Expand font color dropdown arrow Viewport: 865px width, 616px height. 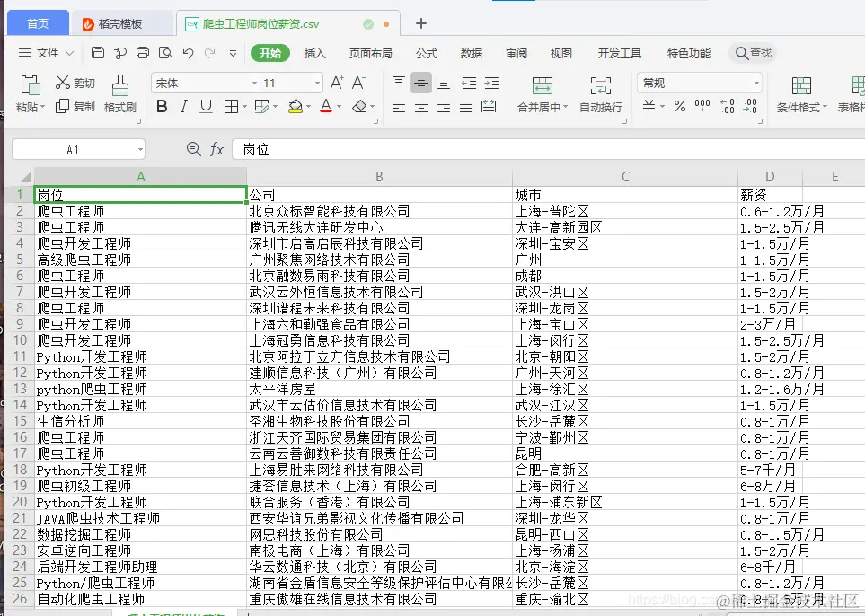(x=339, y=107)
